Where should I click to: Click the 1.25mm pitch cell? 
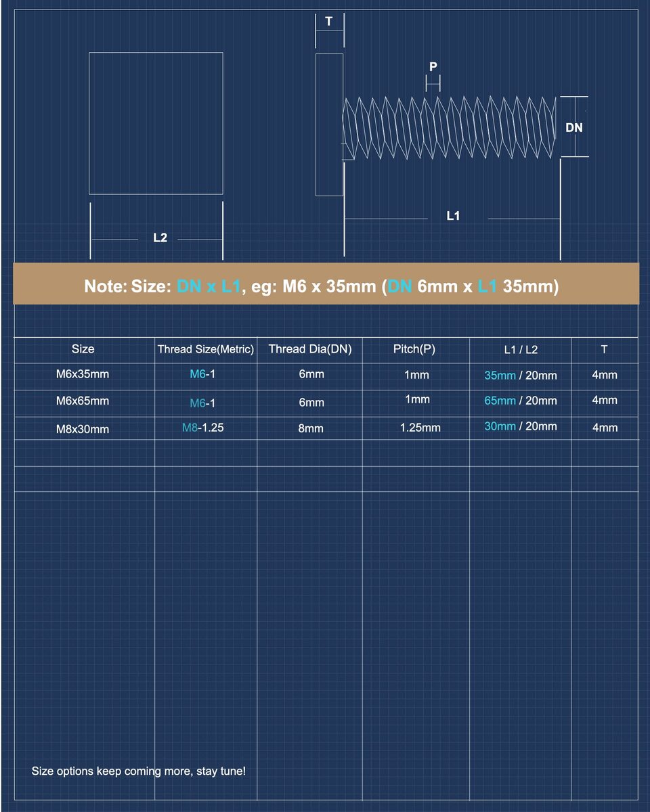[x=420, y=428]
